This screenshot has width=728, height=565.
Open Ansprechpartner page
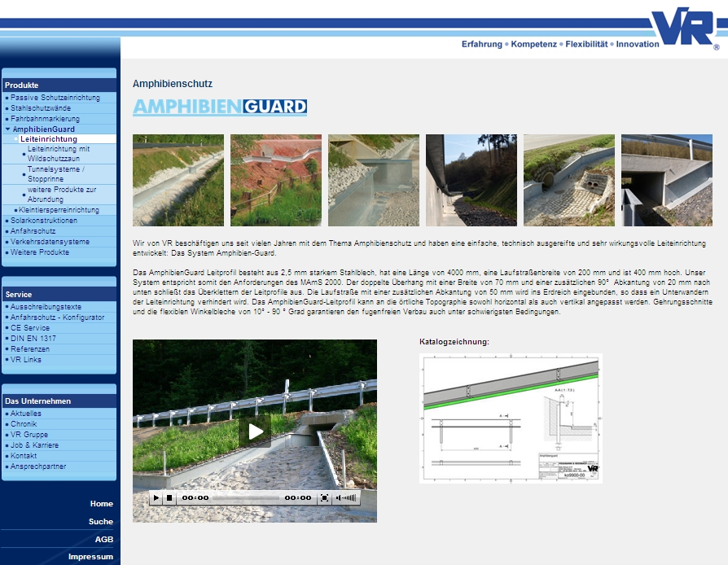pos(38,466)
